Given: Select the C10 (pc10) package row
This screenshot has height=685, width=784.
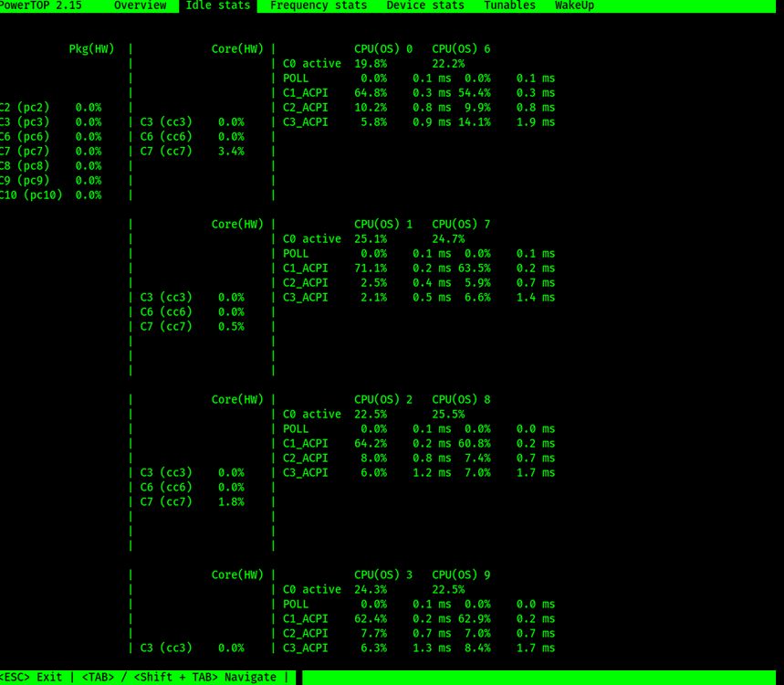Looking at the screenshot, I should 50,195.
